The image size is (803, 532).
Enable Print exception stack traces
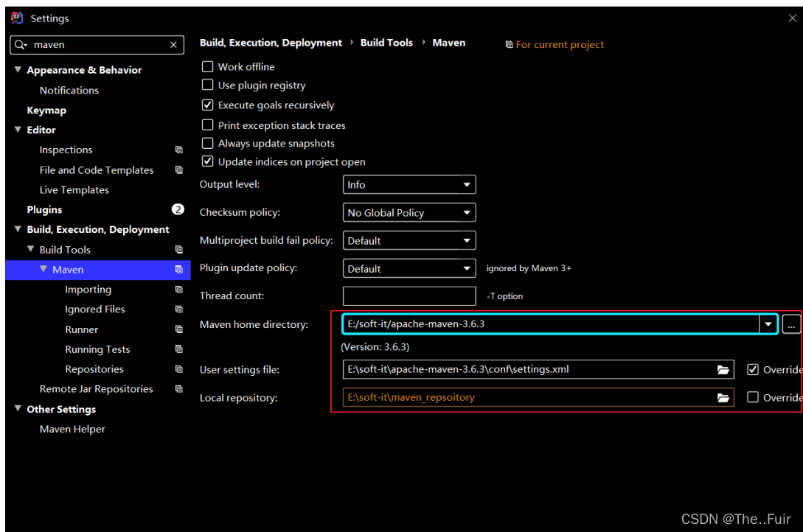207,125
